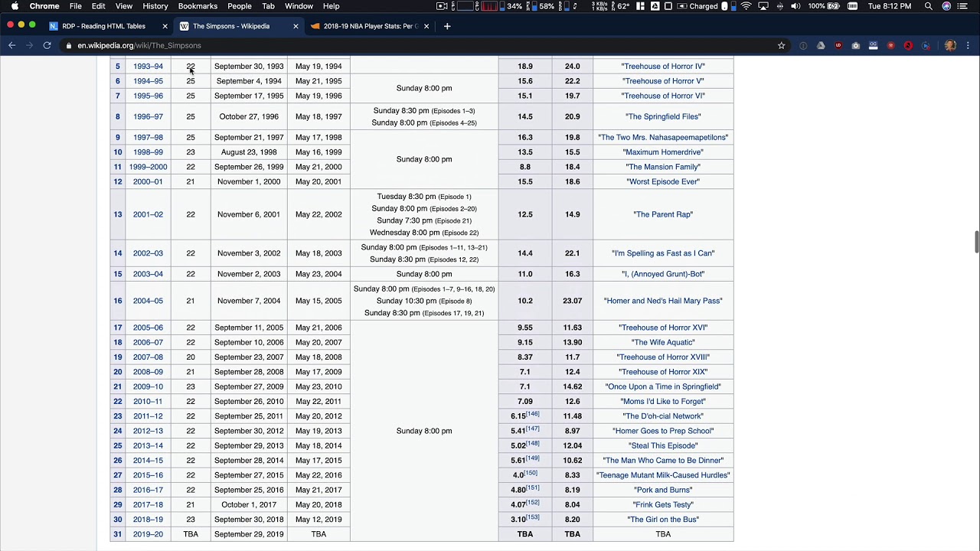Viewport: 980px width, 551px height.
Task: Click the Wi-Fi status icon
Action: 746,6
